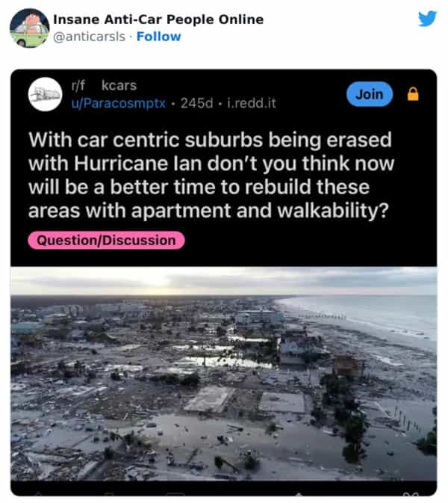Visit the i.redd.it source link
Screen dimensions: 448x503
[x=252, y=103]
